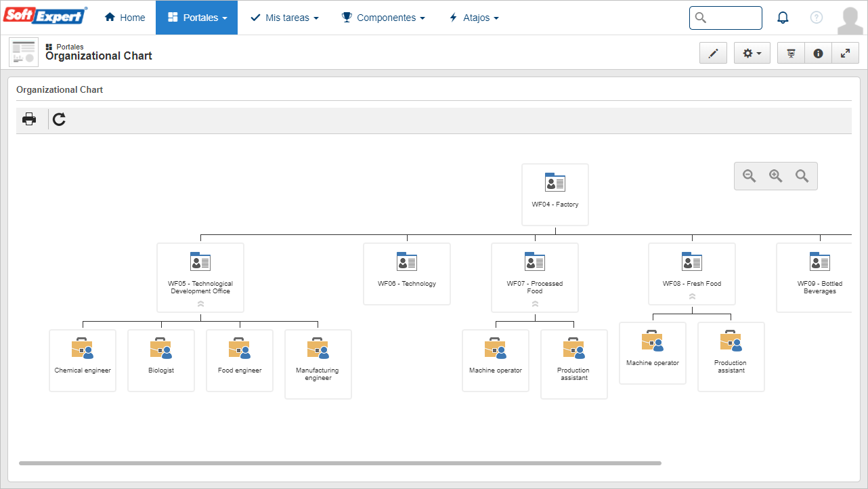Select the WF09 - Bottled Beverages icon
Viewport: 868px width, 489px height.
[820, 261]
